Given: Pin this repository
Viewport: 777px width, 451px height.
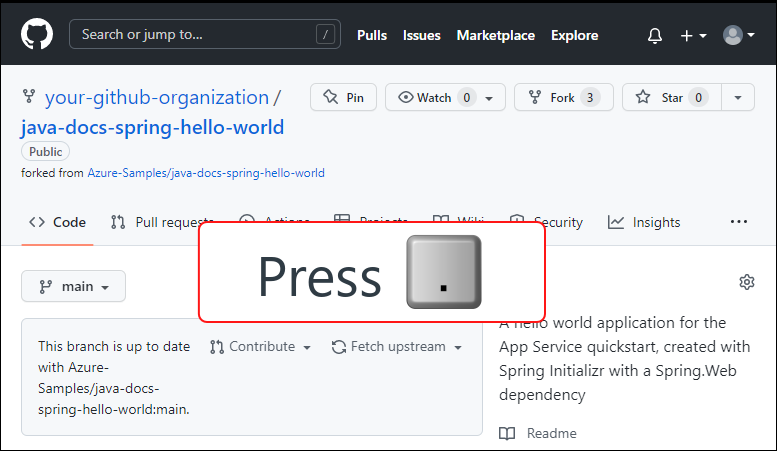Looking at the screenshot, I should coord(343,97).
